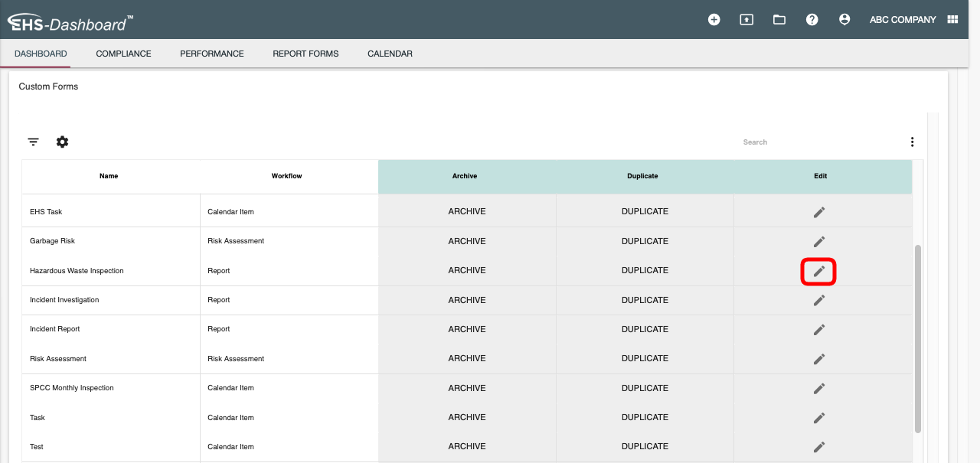Viewport: 980px width, 463px height.
Task: Open table settings gear icon
Action: pyautogui.click(x=62, y=142)
